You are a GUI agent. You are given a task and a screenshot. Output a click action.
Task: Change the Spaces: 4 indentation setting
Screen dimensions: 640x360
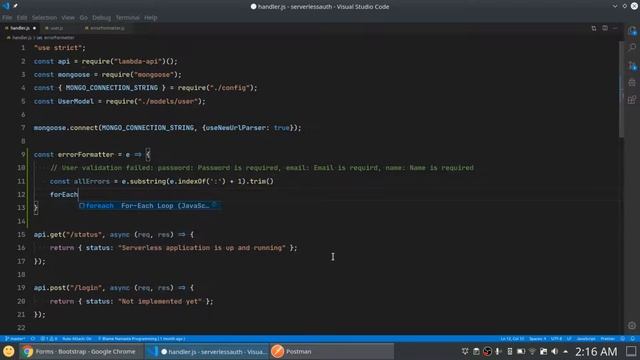[538, 339]
